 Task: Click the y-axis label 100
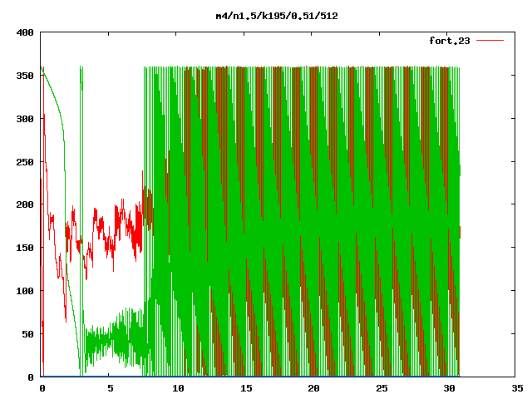click(25, 291)
